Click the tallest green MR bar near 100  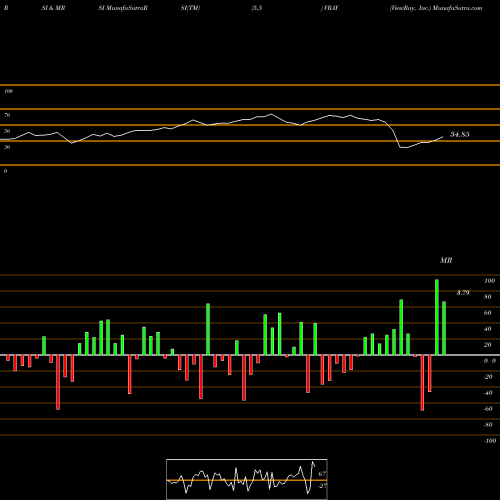click(437, 317)
